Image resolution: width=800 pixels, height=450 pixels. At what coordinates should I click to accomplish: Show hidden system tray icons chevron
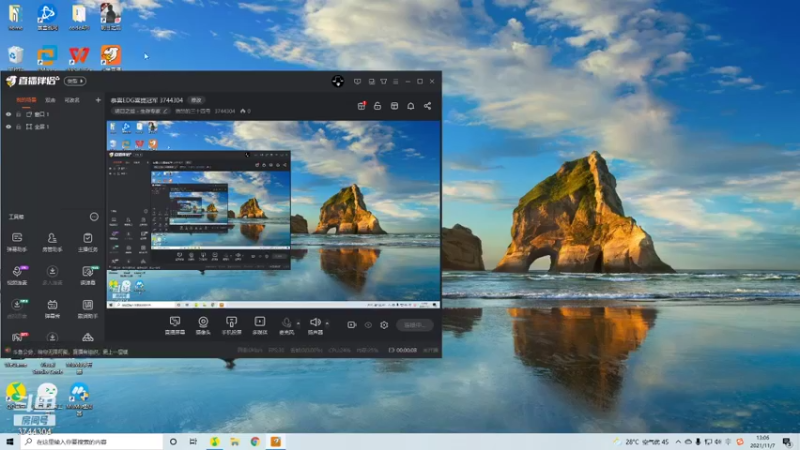click(678, 442)
